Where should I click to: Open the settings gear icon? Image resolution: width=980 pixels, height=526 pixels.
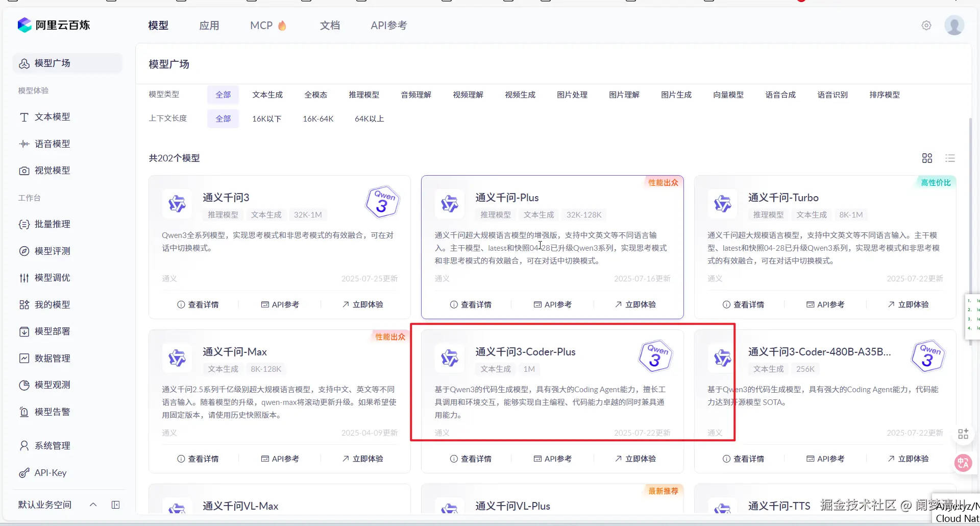(926, 26)
